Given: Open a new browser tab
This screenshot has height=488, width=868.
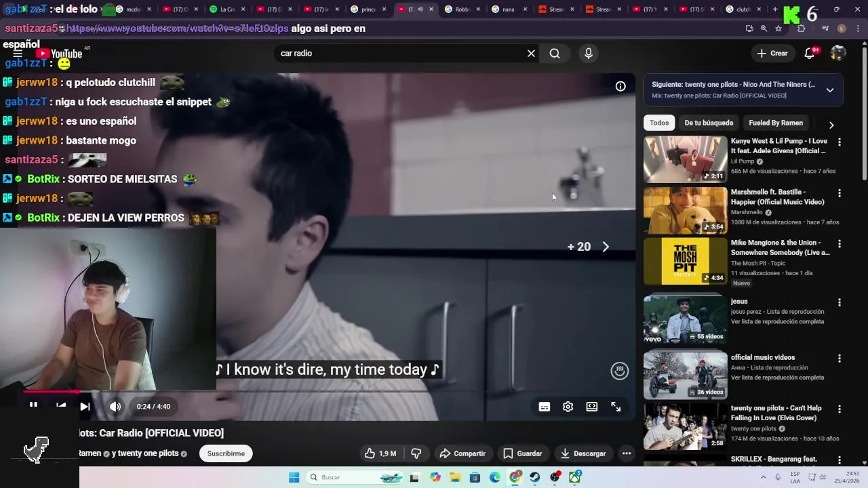Looking at the screenshot, I should point(775,9).
